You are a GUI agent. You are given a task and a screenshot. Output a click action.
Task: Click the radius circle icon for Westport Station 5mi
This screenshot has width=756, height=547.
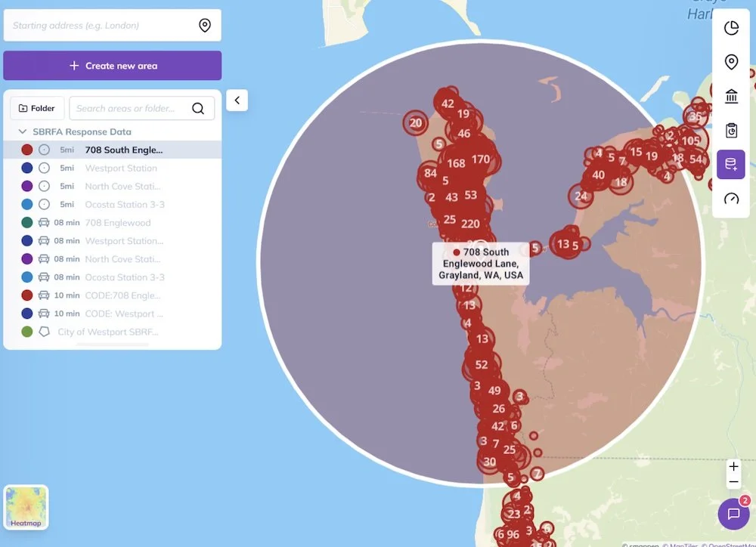click(44, 168)
